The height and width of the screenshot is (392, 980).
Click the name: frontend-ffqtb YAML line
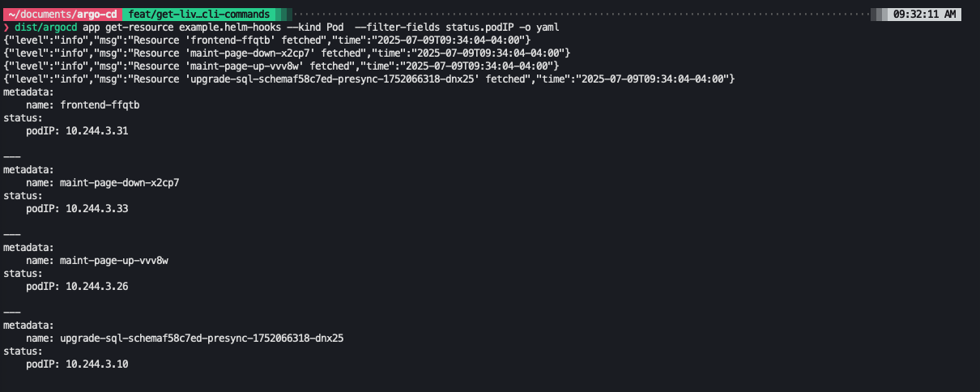coord(77,104)
